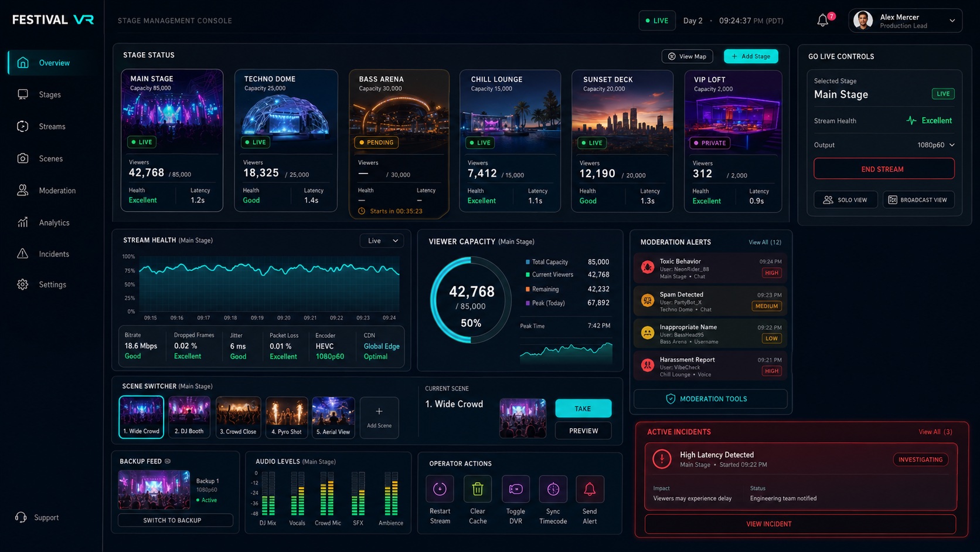Open the Bass Arena stage card
Image resolution: width=980 pixels, height=552 pixels.
point(399,144)
